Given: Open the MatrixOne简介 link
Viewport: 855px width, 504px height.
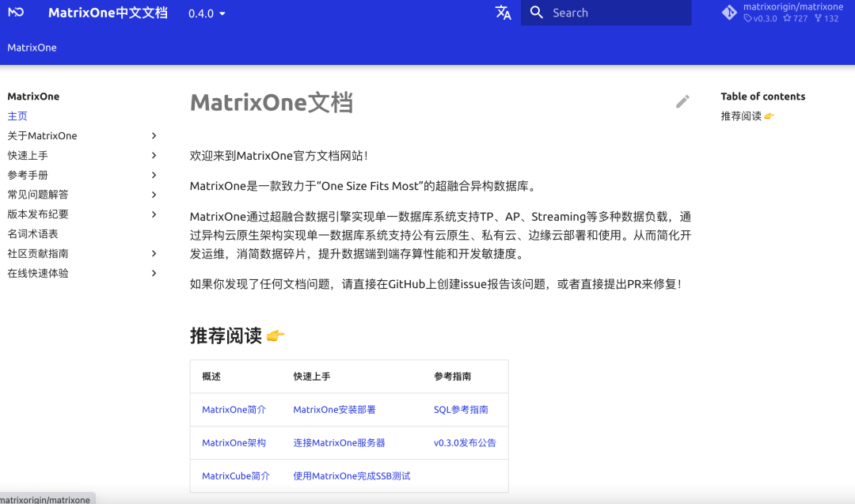Looking at the screenshot, I should tap(234, 410).
